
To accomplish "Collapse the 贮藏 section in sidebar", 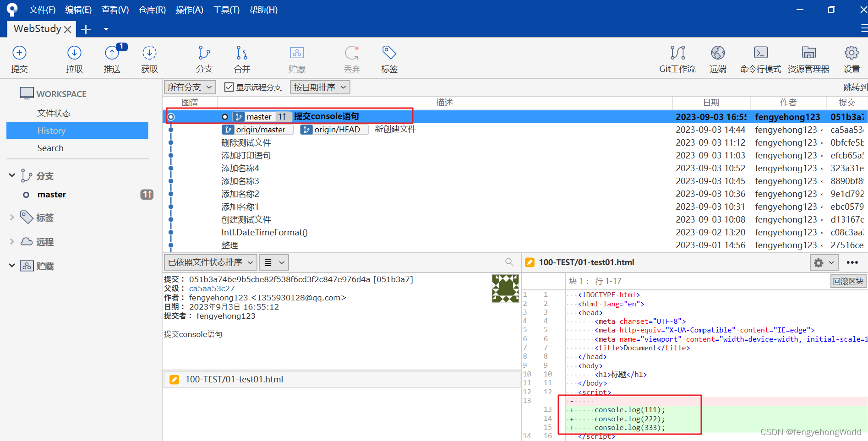I will tap(12, 266).
